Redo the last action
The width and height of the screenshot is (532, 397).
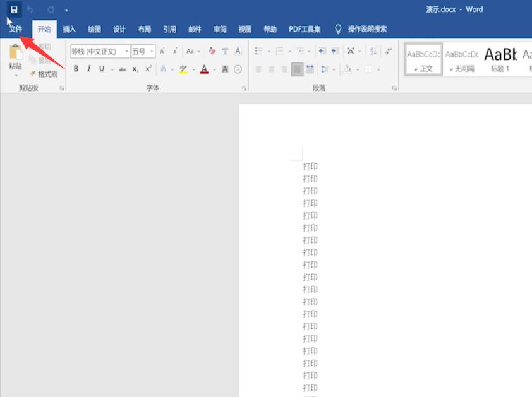click(x=51, y=10)
